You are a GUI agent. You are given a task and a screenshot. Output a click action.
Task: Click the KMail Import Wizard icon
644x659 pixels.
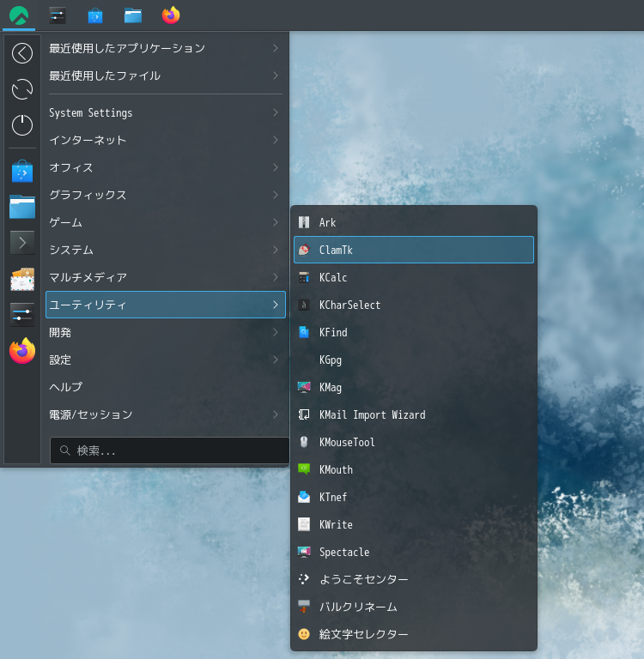pyautogui.click(x=304, y=414)
